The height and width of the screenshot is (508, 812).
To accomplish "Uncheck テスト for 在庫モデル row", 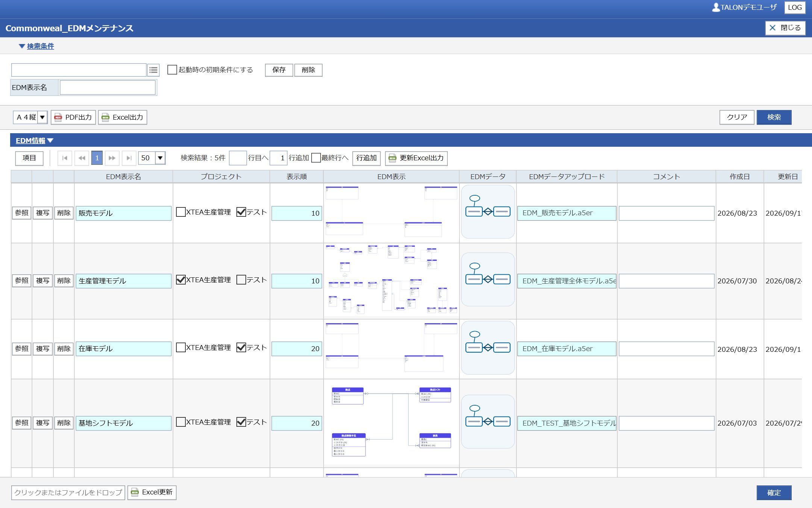I will pos(241,348).
